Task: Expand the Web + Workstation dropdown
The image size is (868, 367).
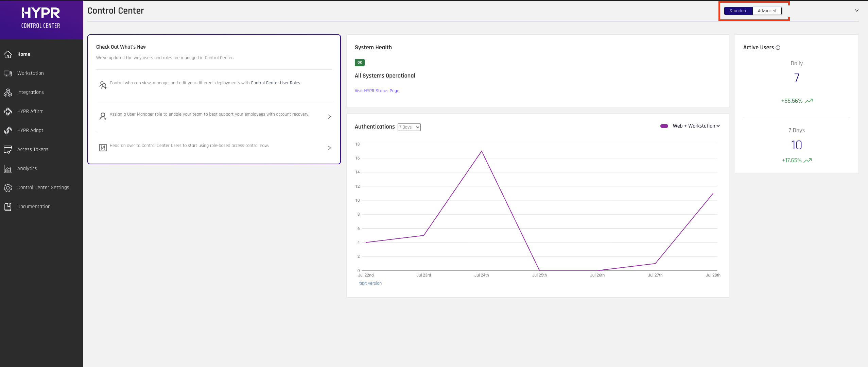Action: click(x=696, y=126)
